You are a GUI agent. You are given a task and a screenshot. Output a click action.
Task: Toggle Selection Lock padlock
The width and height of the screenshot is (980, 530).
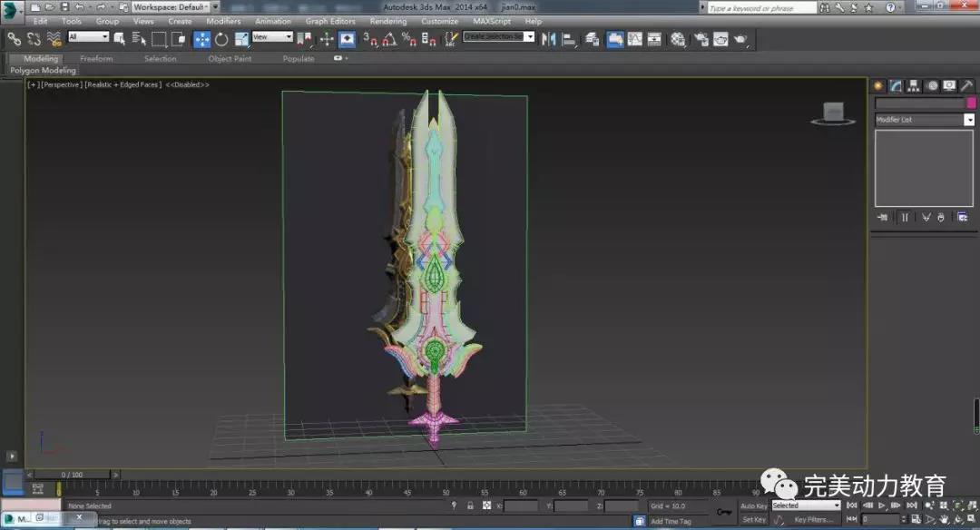[x=470, y=505]
